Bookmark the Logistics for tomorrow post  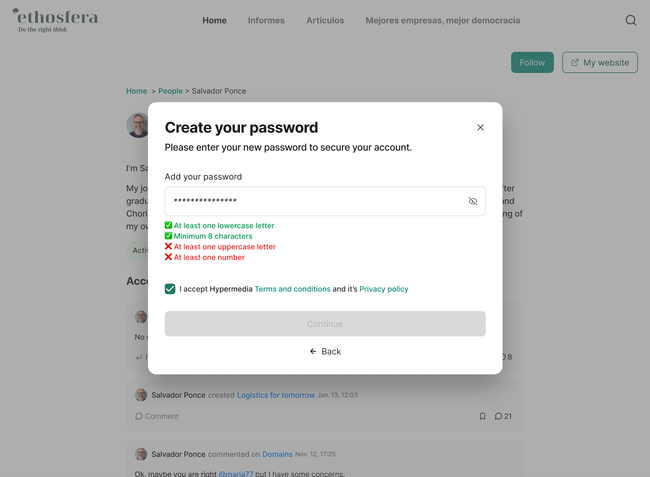point(482,416)
